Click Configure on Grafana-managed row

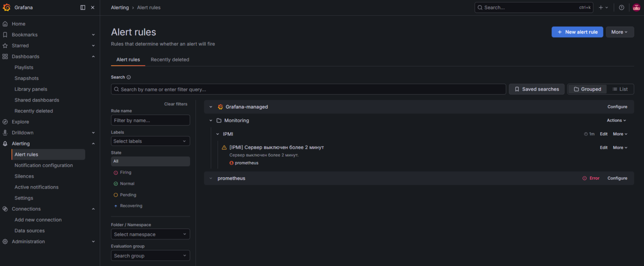click(617, 107)
